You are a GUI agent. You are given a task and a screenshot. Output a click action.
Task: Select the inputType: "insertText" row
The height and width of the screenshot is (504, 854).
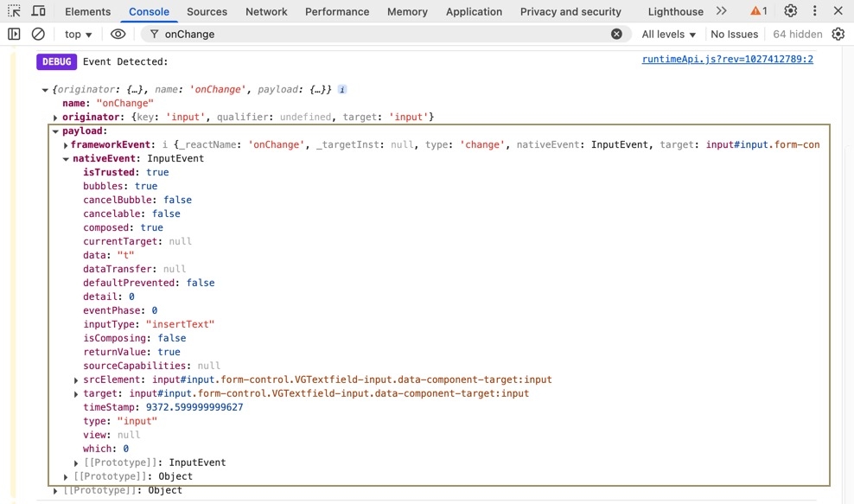click(149, 324)
